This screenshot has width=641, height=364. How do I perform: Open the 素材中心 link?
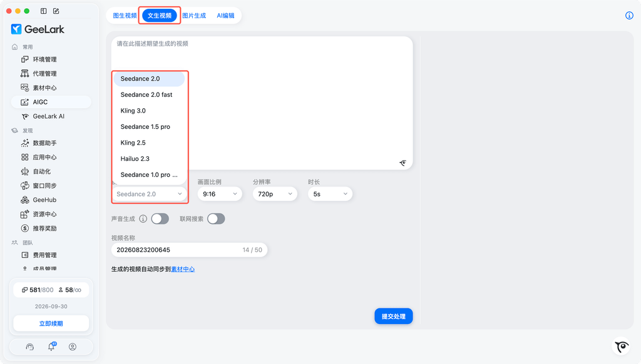[183, 269]
